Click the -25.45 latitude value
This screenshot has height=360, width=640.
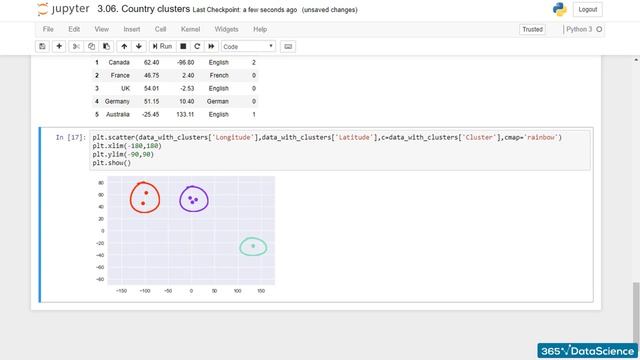[x=151, y=114]
